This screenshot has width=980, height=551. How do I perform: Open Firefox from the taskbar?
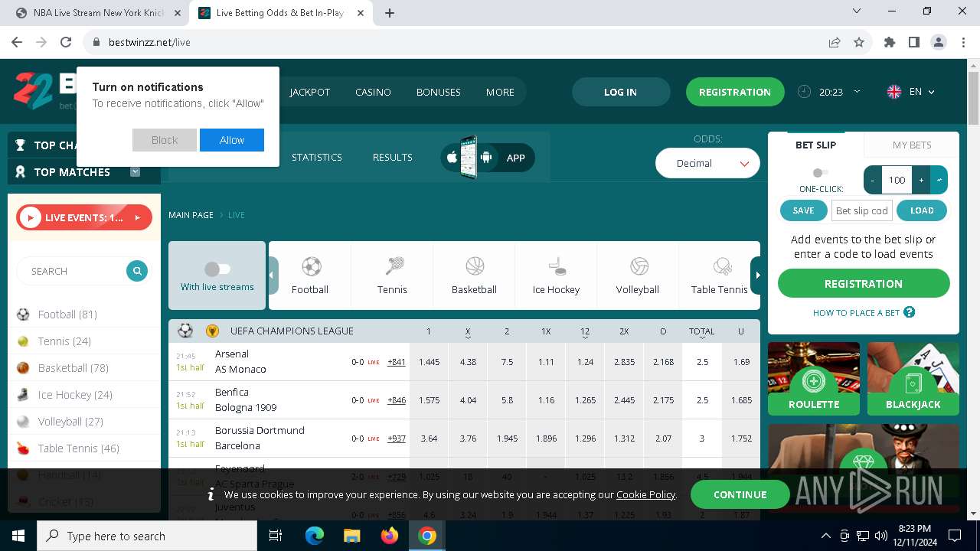pyautogui.click(x=390, y=536)
